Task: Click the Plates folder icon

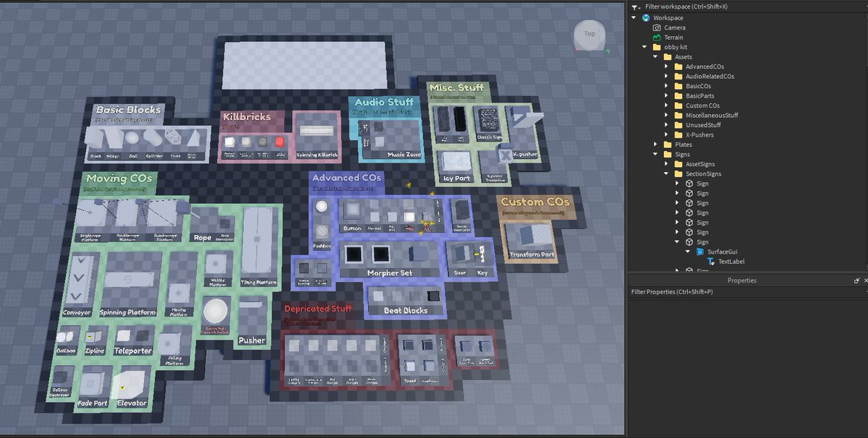Action: point(667,145)
